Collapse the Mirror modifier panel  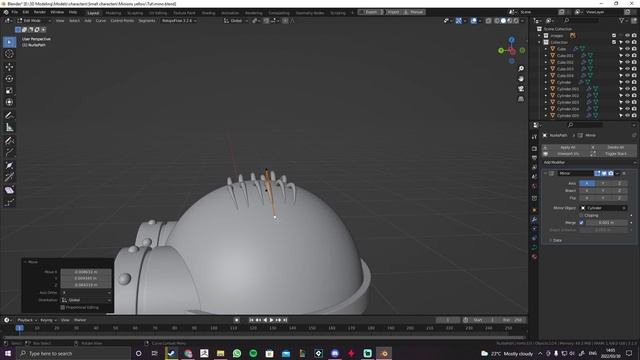click(545, 173)
